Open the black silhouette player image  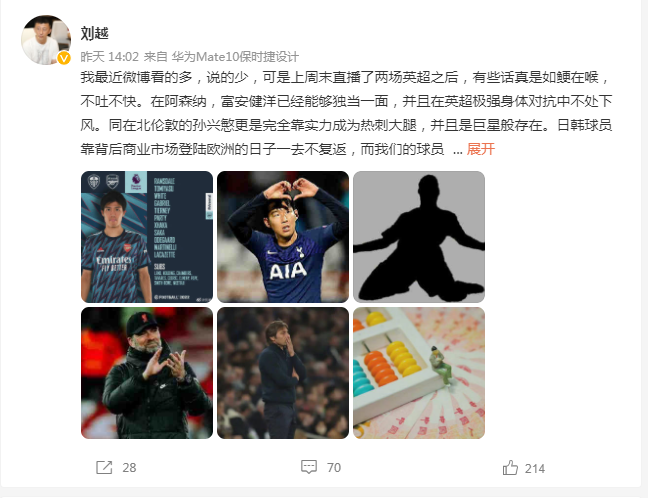point(419,237)
